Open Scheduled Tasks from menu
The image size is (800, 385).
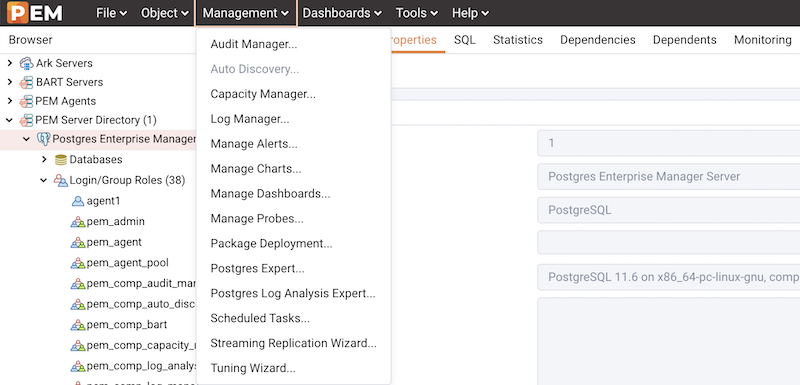click(293, 319)
